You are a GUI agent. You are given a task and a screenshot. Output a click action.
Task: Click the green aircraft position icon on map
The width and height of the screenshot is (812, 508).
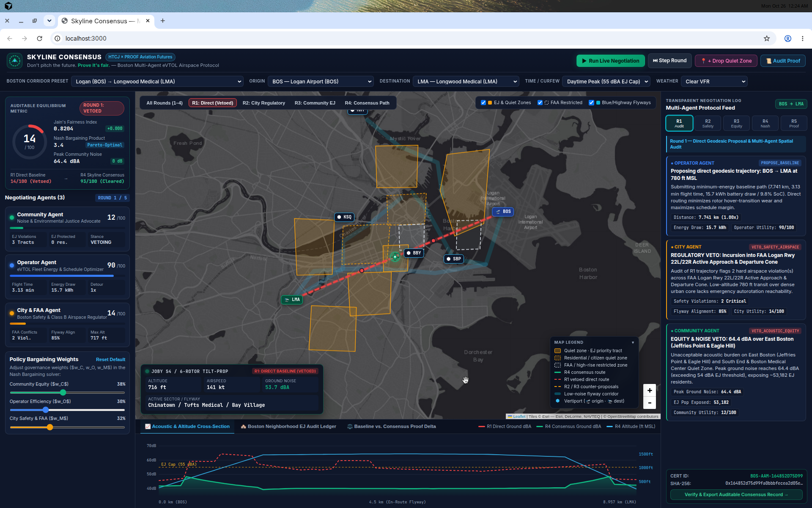tap(395, 257)
